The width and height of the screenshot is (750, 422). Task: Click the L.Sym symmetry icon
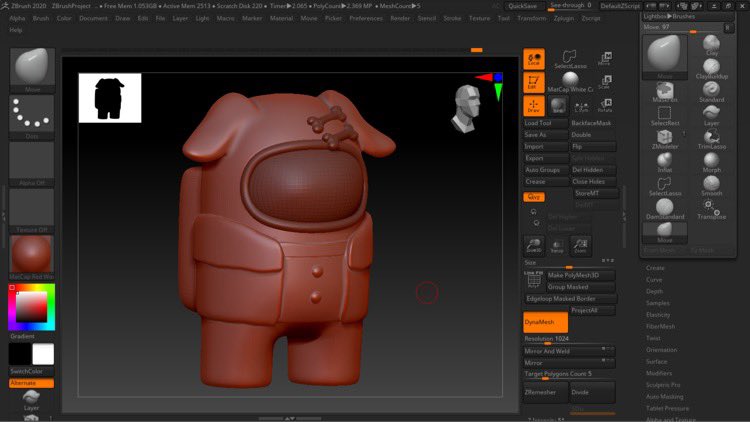tap(581, 106)
